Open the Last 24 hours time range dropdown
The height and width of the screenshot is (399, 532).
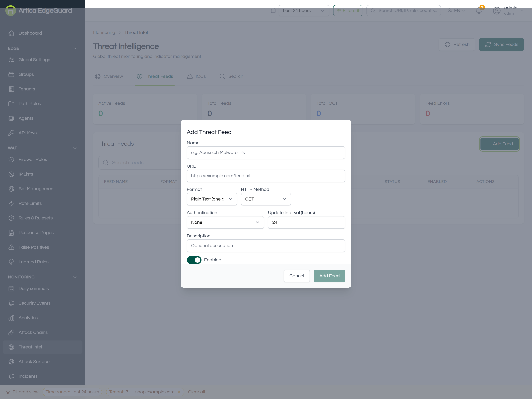coord(304,11)
